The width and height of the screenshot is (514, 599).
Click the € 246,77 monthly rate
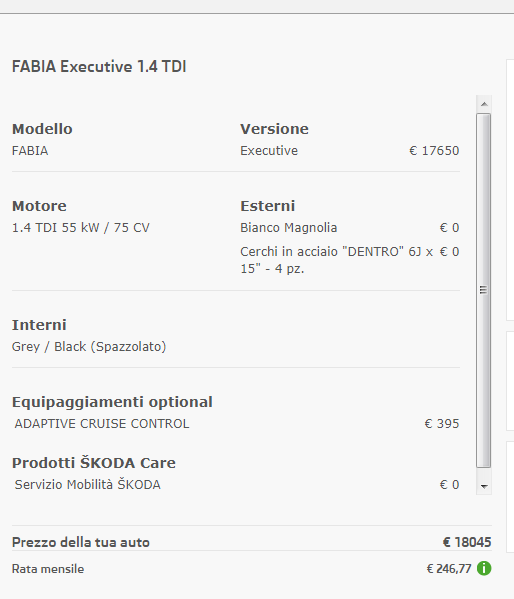pyautogui.click(x=449, y=569)
